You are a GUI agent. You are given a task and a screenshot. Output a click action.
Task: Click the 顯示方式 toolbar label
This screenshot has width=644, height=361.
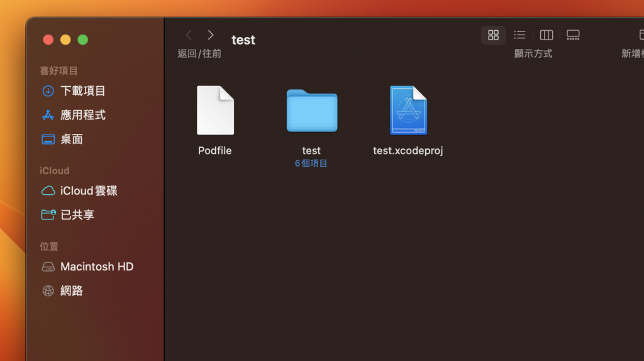coord(533,53)
